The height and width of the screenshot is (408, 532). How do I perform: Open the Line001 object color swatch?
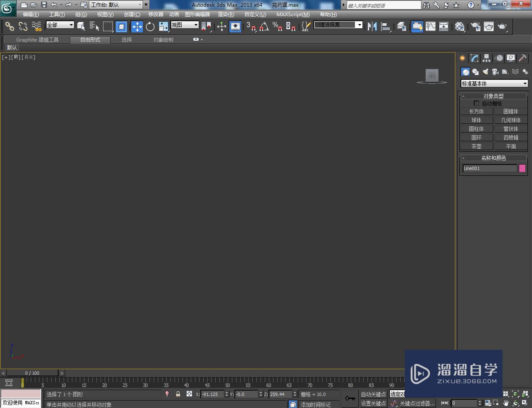point(522,168)
